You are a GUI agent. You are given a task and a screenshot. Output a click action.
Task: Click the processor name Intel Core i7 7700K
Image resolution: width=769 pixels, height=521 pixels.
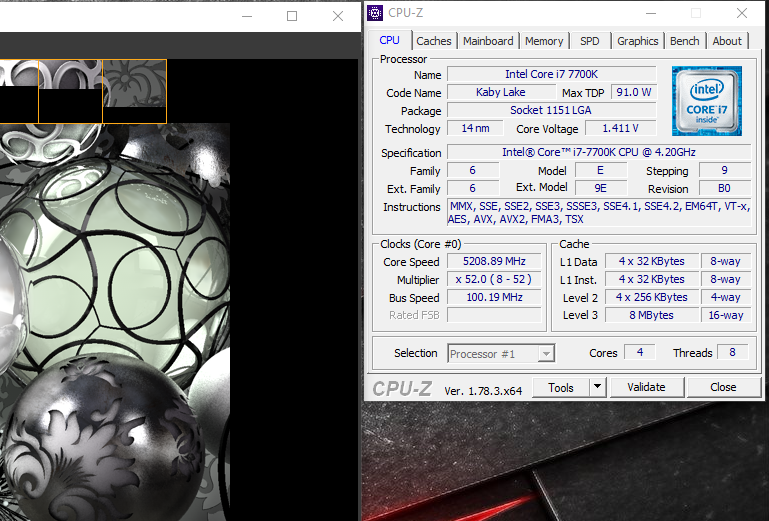[x=552, y=74]
